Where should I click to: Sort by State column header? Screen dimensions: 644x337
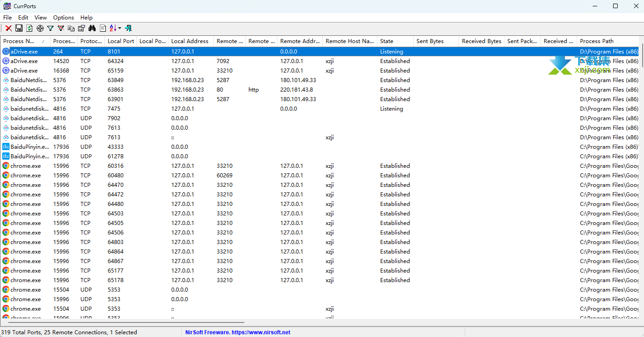[395, 41]
